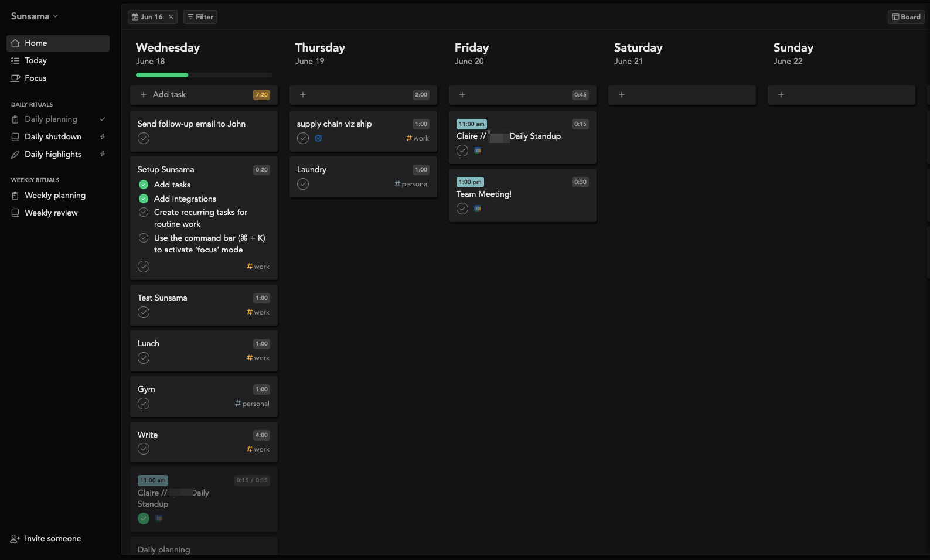Check Create recurring tasks subtask

(x=144, y=212)
